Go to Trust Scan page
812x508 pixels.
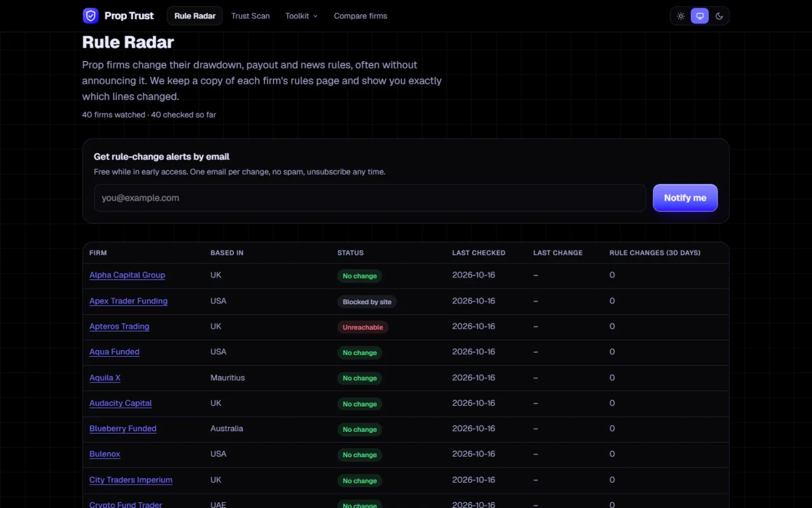click(x=251, y=16)
